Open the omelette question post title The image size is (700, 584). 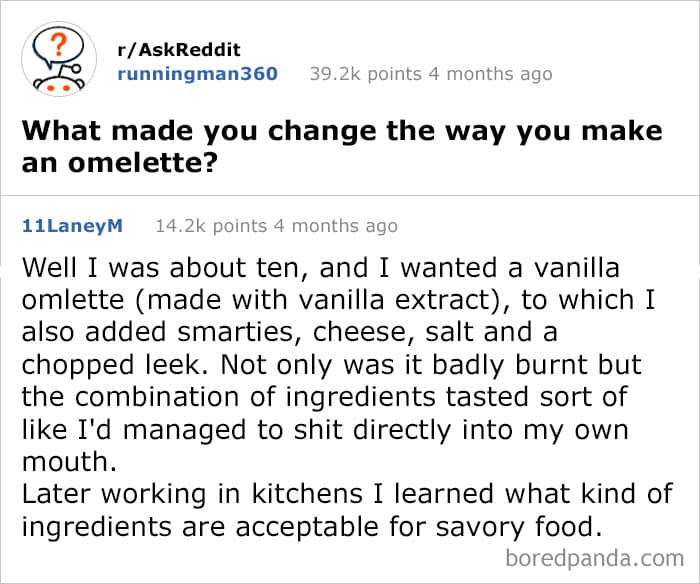340,145
